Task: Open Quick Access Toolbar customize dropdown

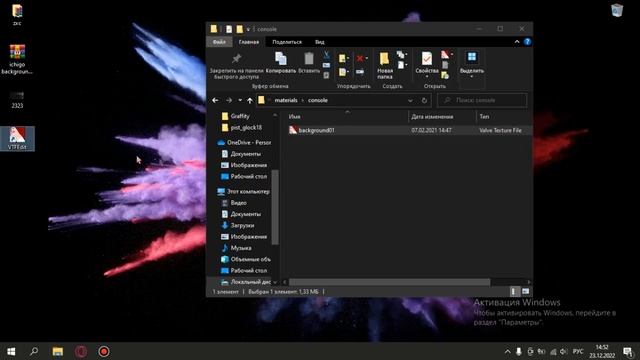Action: (248, 29)
